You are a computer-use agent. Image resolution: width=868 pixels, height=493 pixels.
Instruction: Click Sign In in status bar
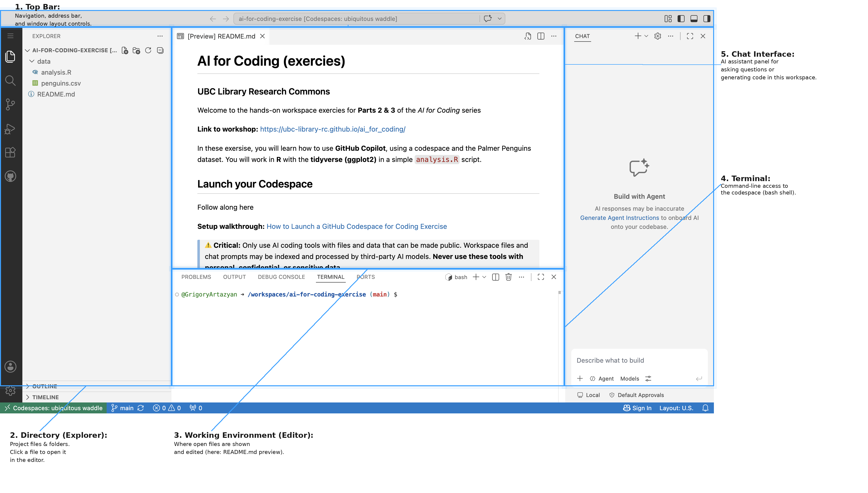tap(637, 408)
